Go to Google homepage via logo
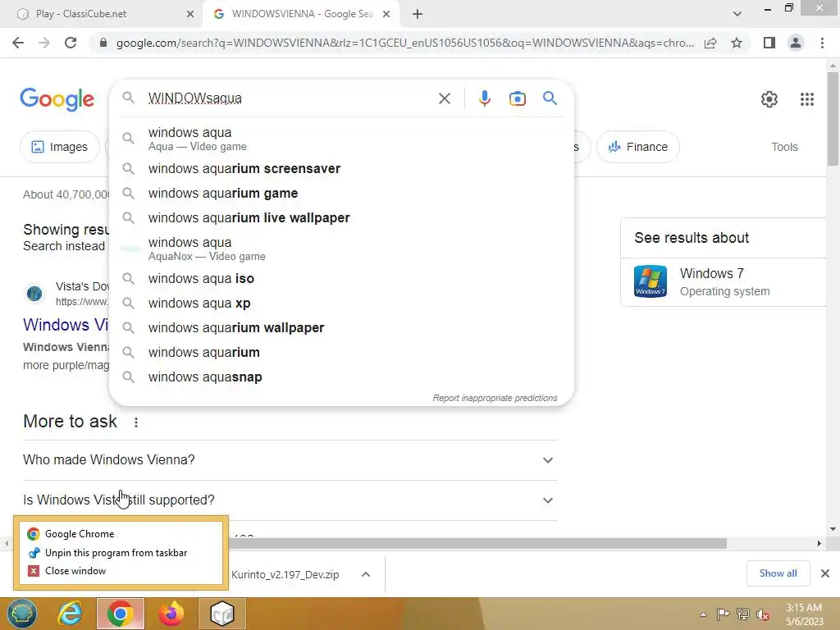840x630 pixels. [57, 99]
